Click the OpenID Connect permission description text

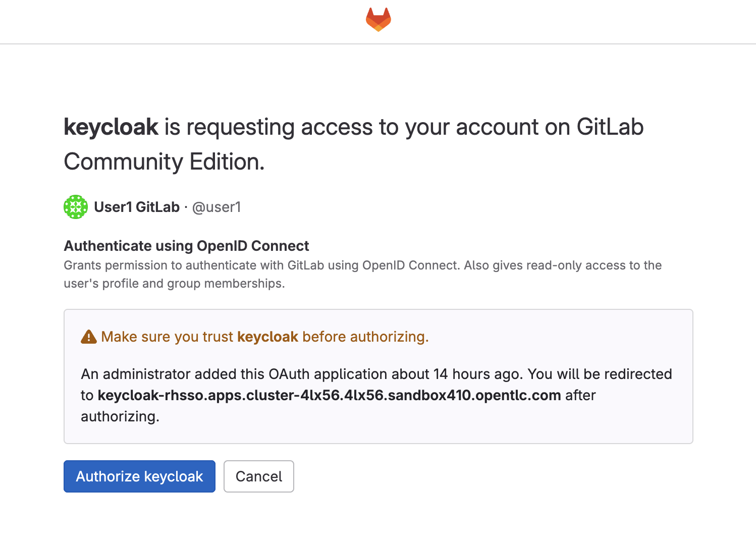[362, 275]
